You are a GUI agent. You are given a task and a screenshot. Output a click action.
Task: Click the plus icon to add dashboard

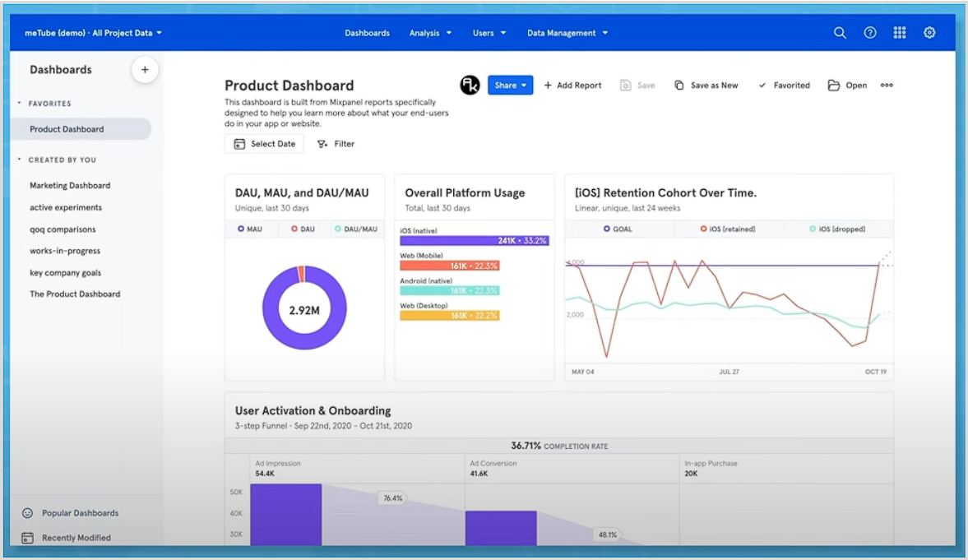click(145, 70)
